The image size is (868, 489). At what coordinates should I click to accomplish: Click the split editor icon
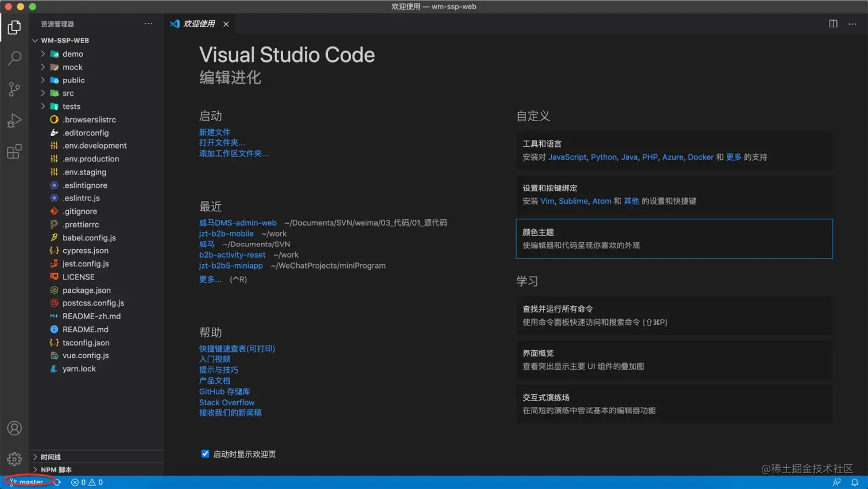click(x=833, y=24)
